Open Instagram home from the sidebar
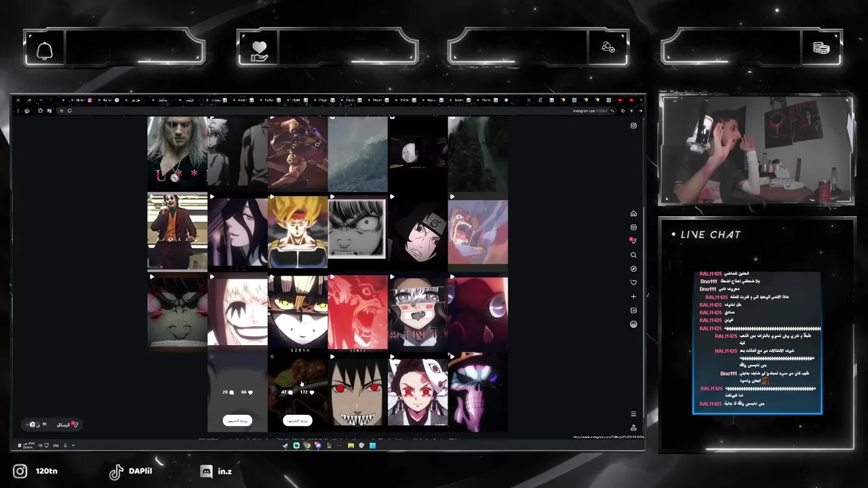The width and height of the screenshot is (868, 488). point(633,213)
